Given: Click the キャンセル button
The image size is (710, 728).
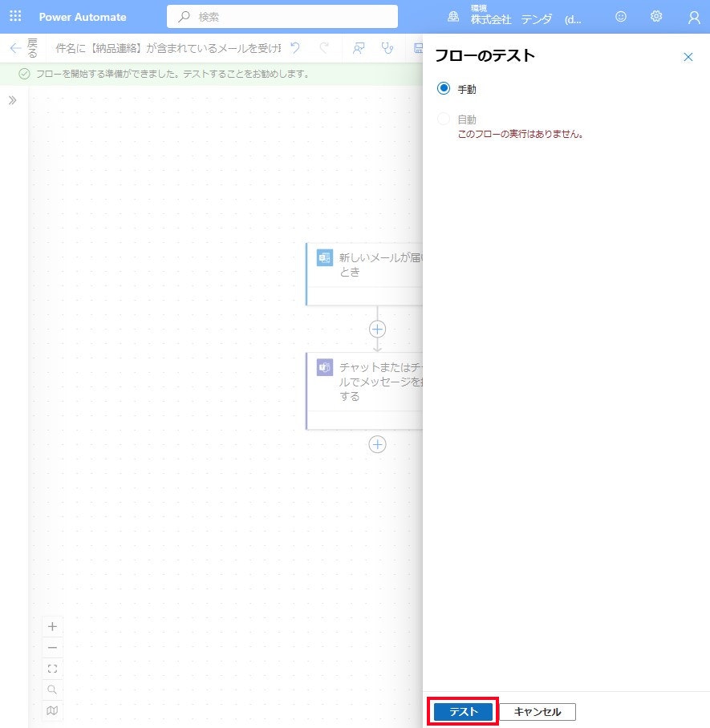Looking at the screenshot, I should pyautogui.click(x=538, y=711).
